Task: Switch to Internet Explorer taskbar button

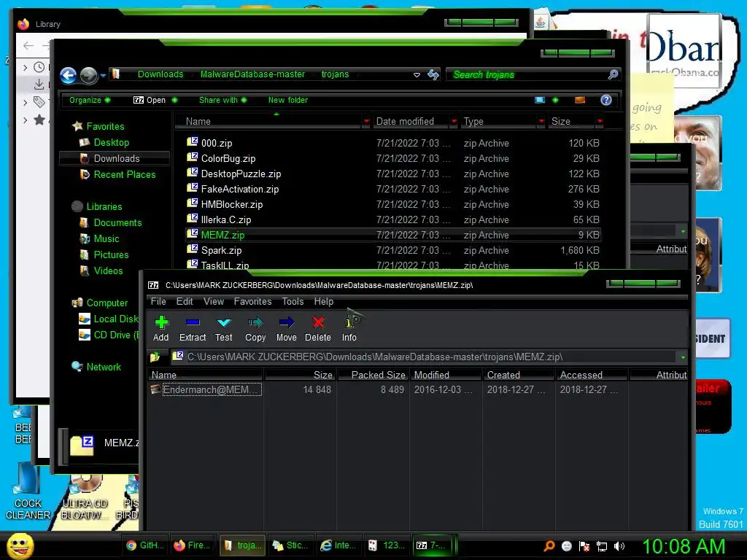Action: 338,545
